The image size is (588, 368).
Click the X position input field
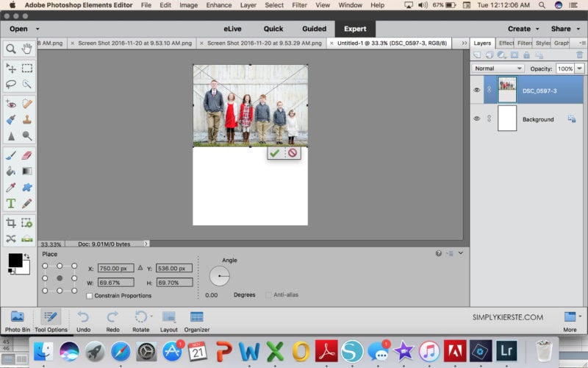pyautogui.click(x=116, y=269)
